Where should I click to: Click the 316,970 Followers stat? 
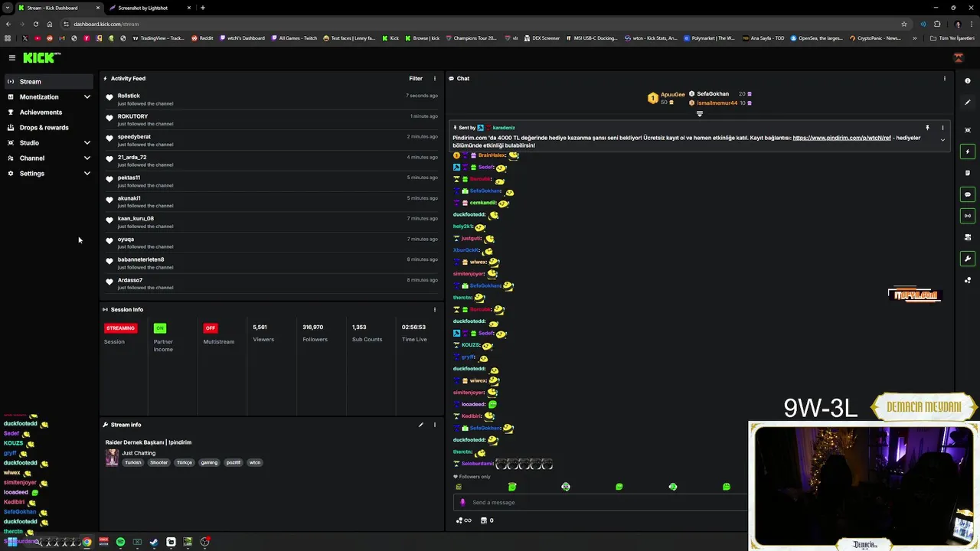(314, 333)
